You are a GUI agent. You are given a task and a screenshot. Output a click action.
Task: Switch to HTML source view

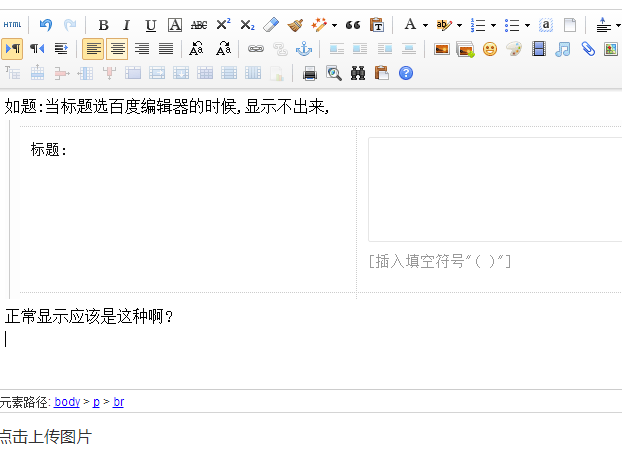coord(12,25)
